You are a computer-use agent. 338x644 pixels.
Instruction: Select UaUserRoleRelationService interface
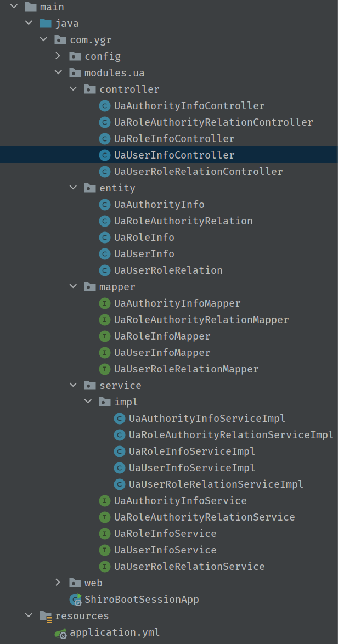pyautogui.click(x=189, y=566)
